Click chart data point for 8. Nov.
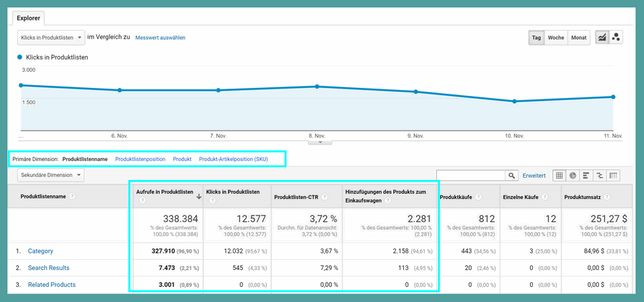The width and height of the screenshot is (644, 302). click(317, 86)
